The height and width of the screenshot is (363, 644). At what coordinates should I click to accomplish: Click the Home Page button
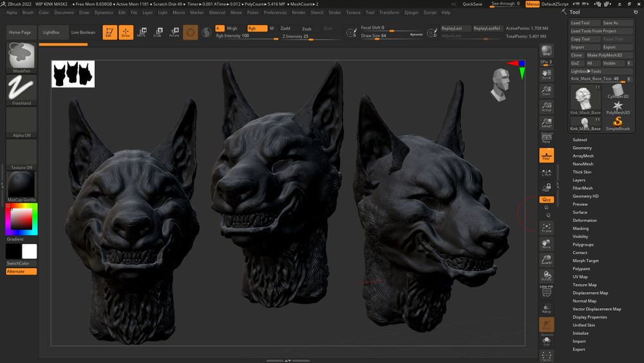[x=20, y=32]
